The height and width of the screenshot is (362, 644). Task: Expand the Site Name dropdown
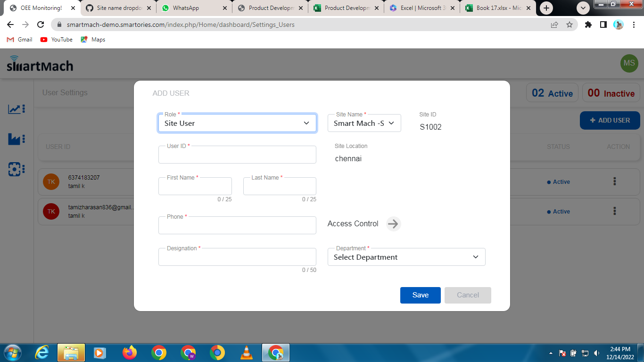364,123
